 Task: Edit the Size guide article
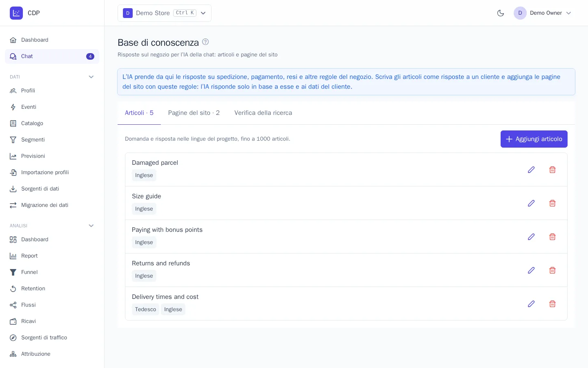click(531, 203)
